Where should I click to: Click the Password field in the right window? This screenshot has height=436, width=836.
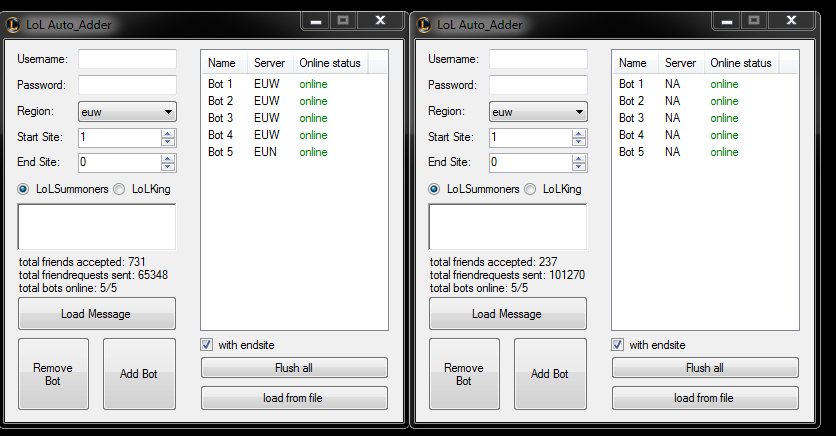tap(538, 85)
